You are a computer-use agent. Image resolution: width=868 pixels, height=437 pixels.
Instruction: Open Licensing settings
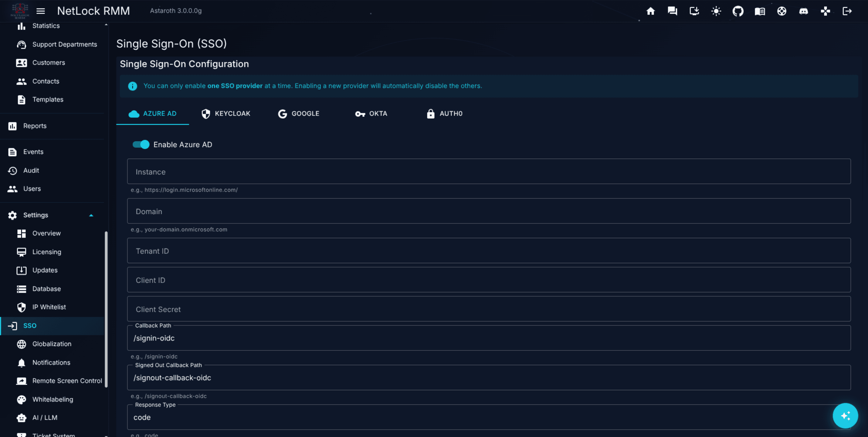[46, 252]
